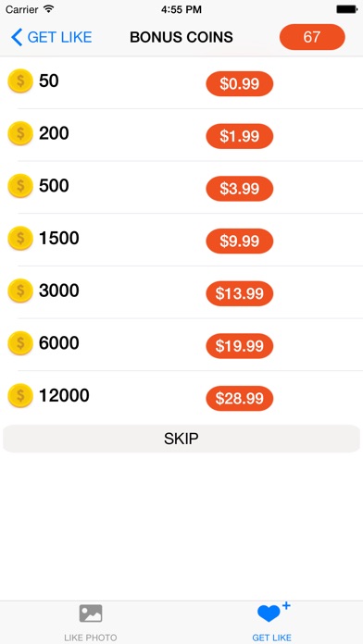Tap the coin icon next to 3000
This screenshot has height=644, width=363.
[x=20, y=291]
